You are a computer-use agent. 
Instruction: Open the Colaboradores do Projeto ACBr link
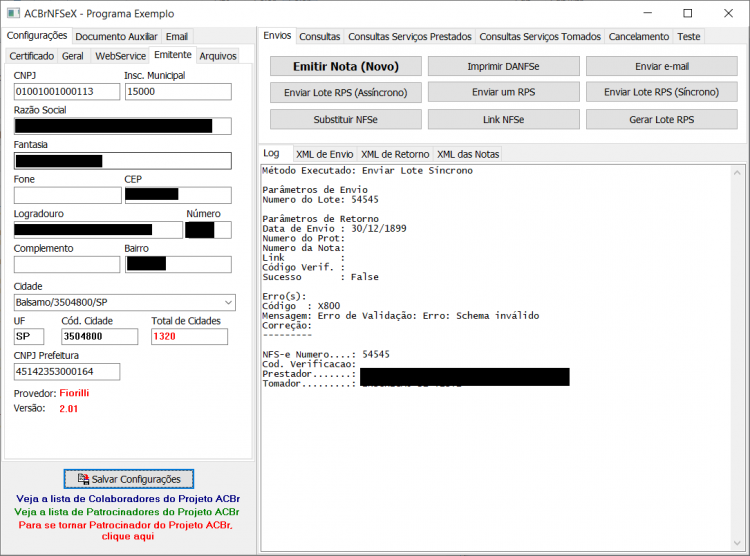coord(128,499)
